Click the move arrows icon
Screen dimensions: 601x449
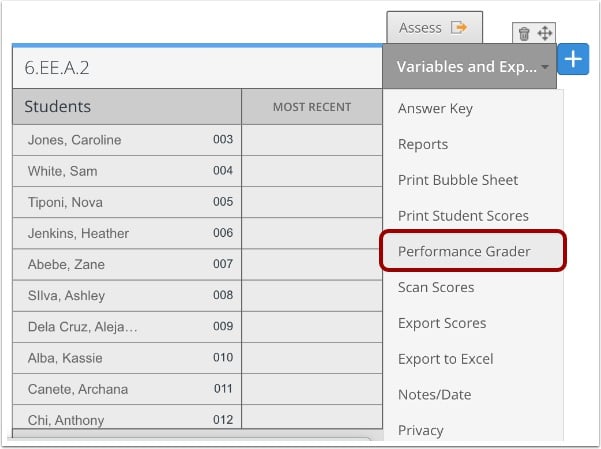(545, 33)
